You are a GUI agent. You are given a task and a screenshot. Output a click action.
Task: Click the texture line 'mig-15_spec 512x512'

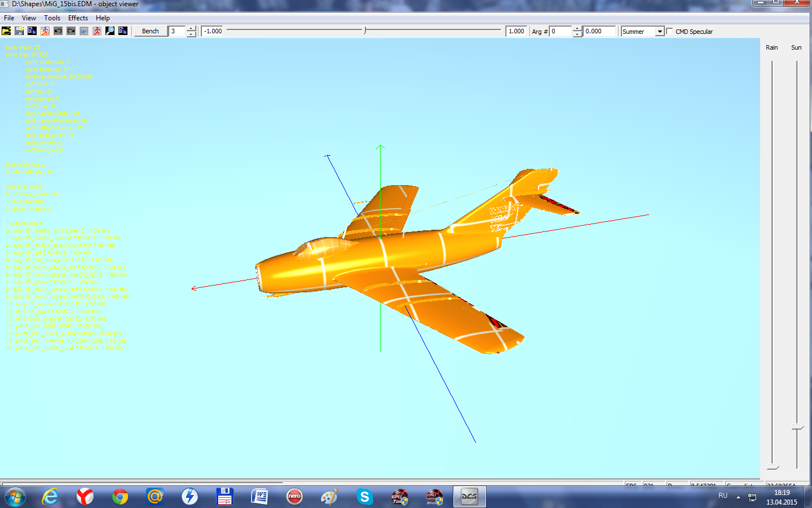pos(52,312)
